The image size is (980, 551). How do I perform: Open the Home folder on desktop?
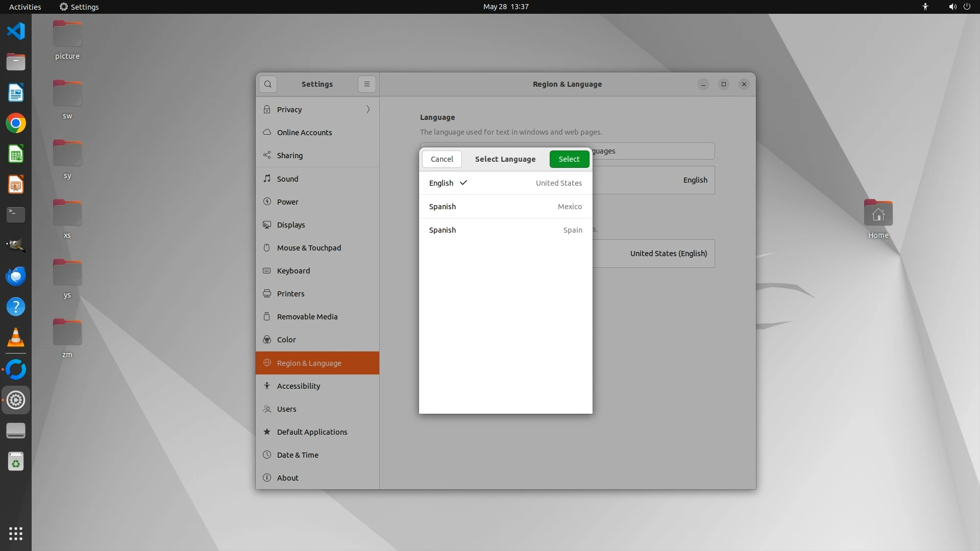click(x=878, y=214)
